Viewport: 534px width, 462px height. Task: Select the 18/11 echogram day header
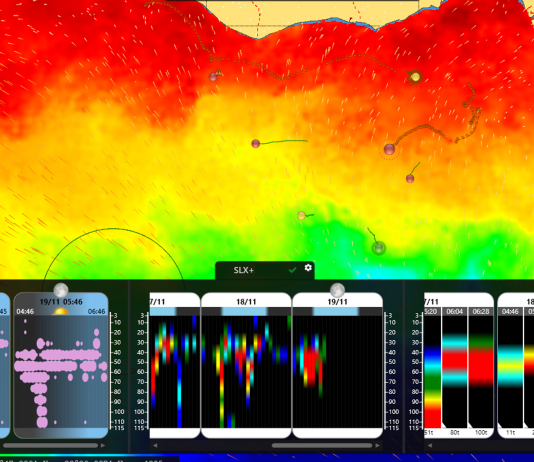(246, 301)
